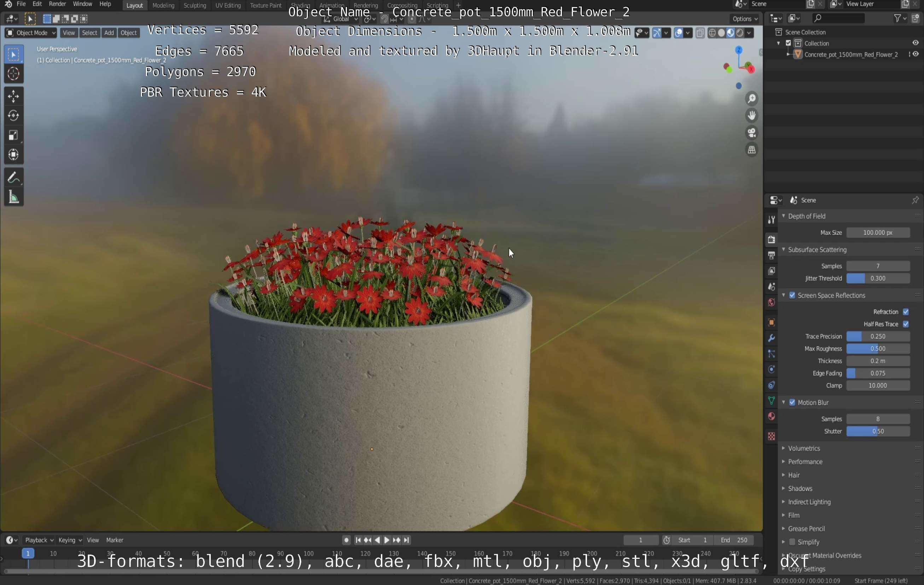Select the Transform tool

point(13,154)
